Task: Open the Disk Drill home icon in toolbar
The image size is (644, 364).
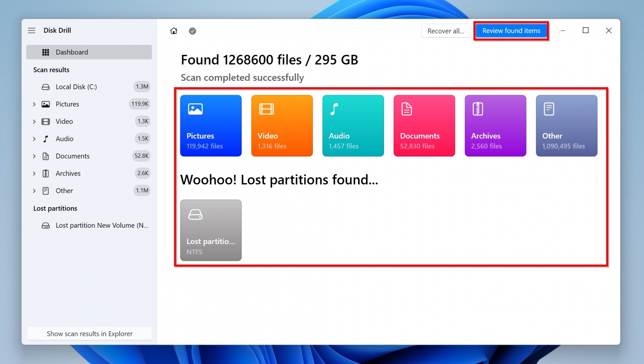Action: click(x=174, y=31)
